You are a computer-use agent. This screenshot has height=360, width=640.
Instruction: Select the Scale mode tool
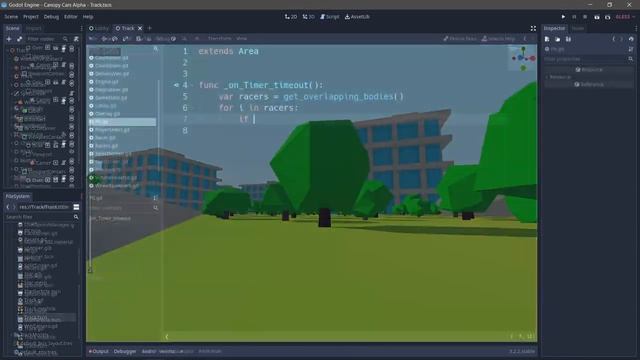click(x=125, y=38)
